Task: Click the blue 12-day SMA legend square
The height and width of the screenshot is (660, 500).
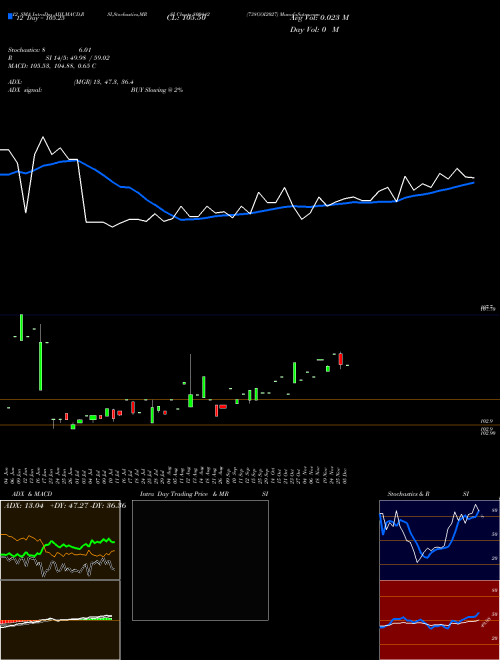Action: (x=11, y=17)
